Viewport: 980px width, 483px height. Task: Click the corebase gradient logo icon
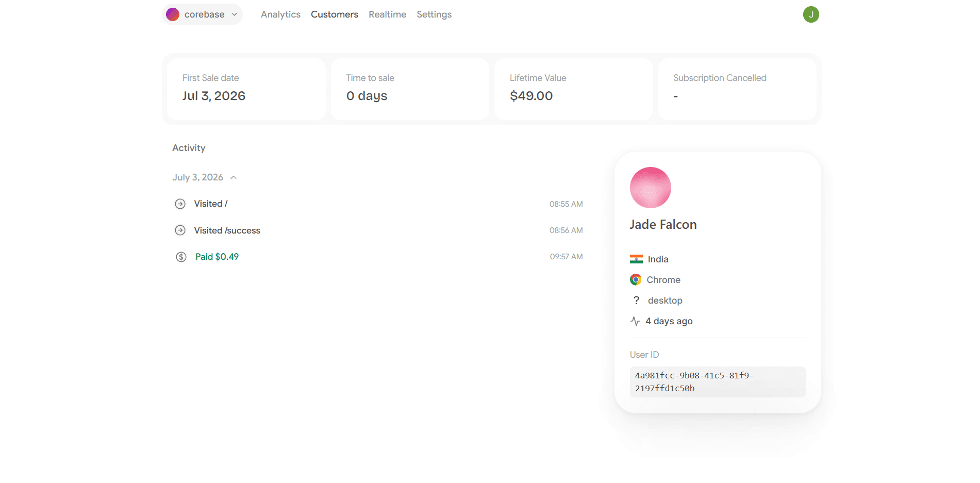173,14
